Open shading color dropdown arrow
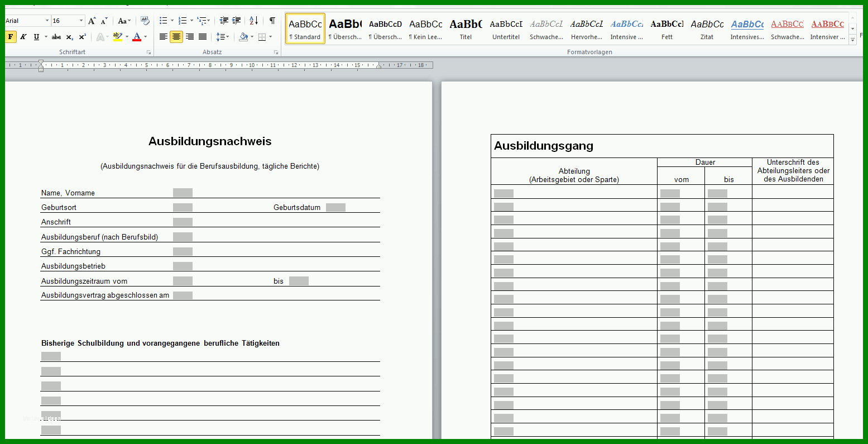The height and width of the screenshot is (444, 868). 252,37
